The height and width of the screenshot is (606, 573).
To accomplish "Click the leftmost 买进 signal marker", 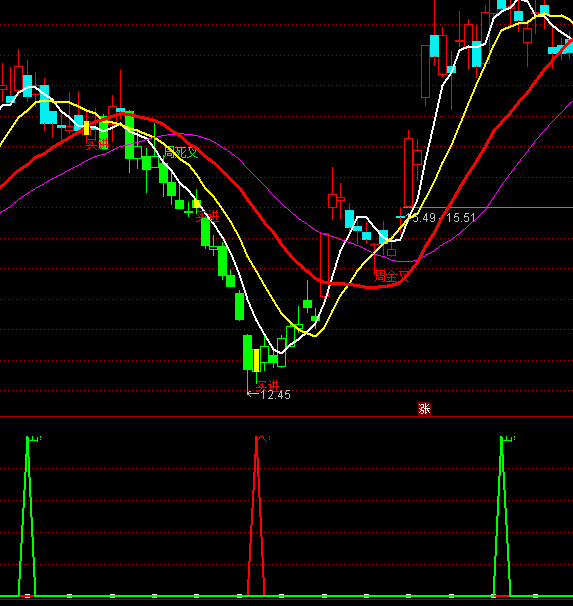I will click(x=97, y=145).
